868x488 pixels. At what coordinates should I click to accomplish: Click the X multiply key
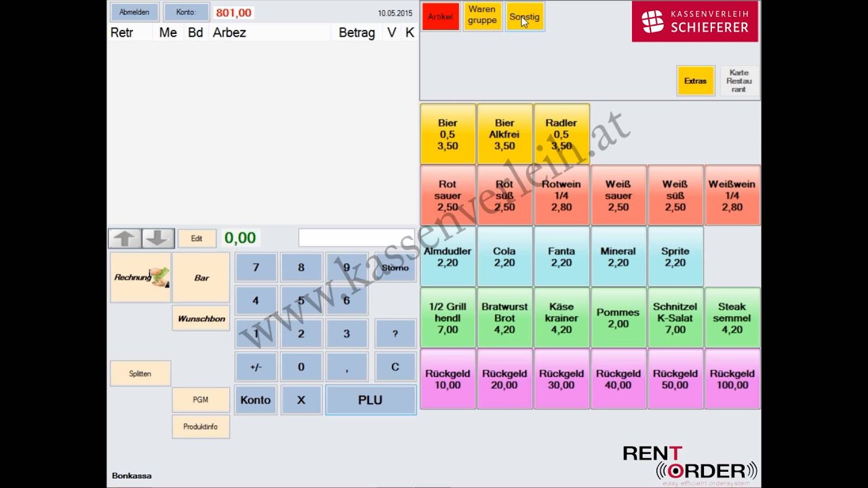(x=301, y=400)
